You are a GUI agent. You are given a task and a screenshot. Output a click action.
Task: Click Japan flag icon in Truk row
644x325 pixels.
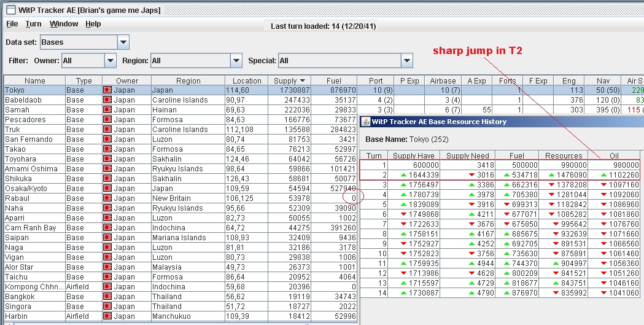(107, 130)
